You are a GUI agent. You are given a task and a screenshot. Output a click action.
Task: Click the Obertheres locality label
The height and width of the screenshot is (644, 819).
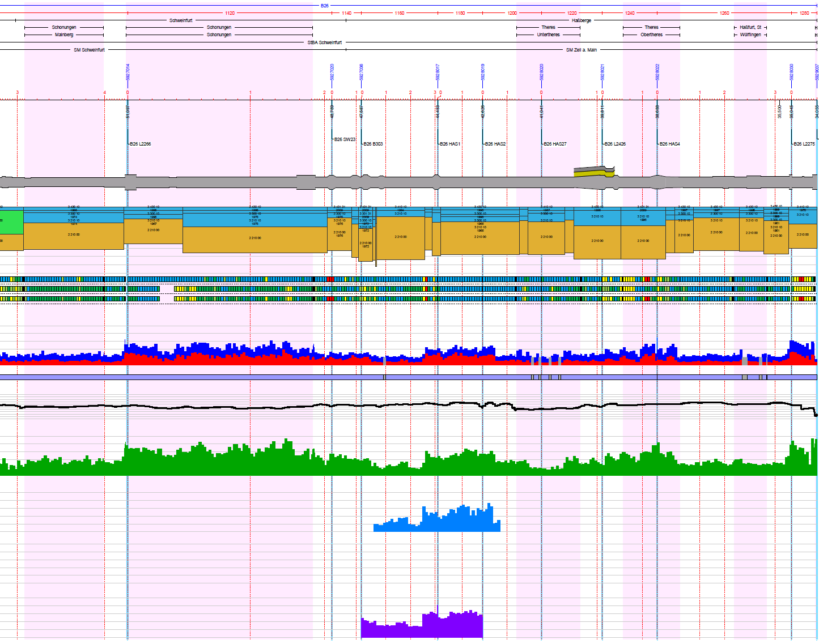click(651, 35)
